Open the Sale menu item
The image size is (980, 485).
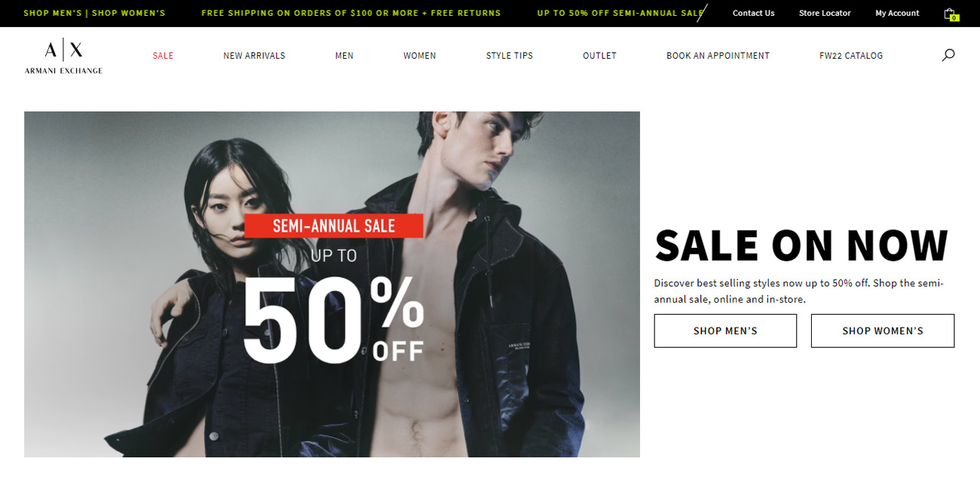coord(163,56)
